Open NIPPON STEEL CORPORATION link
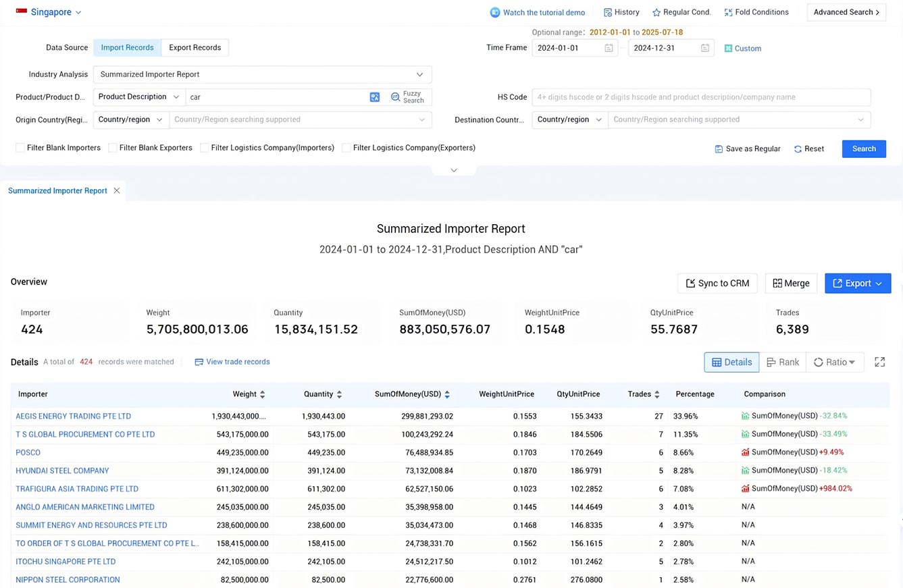 pyautogui.click(x=68, y=580)
